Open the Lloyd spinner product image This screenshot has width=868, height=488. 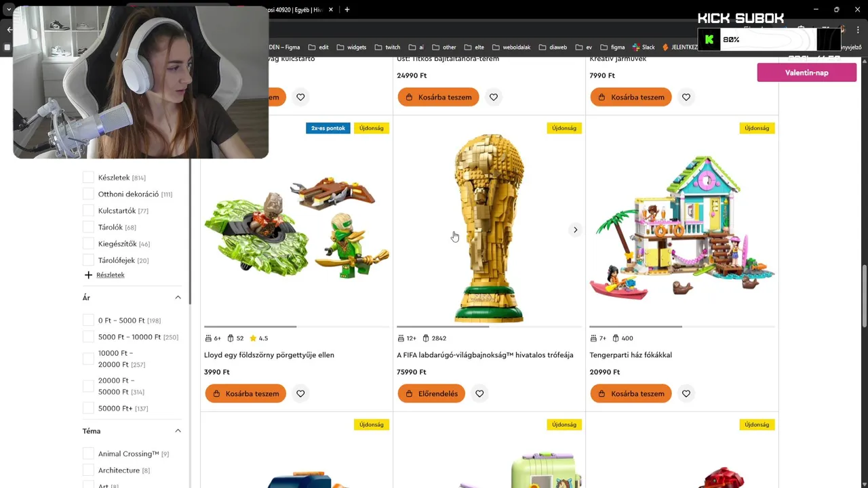[296, 227]
